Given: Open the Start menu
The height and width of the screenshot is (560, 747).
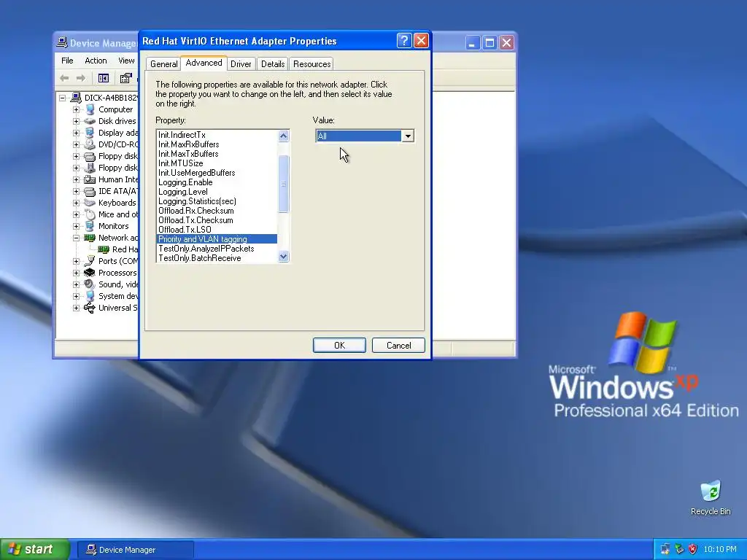Looking at the screenshot, I should click(x=34, y=549).
